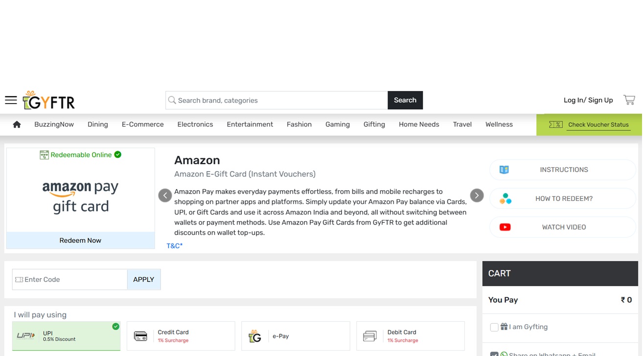Image resolution: width=644 pixels, height=356 pixels.
Task: Click the How to Redeem icon
Action: coord(505,199)
